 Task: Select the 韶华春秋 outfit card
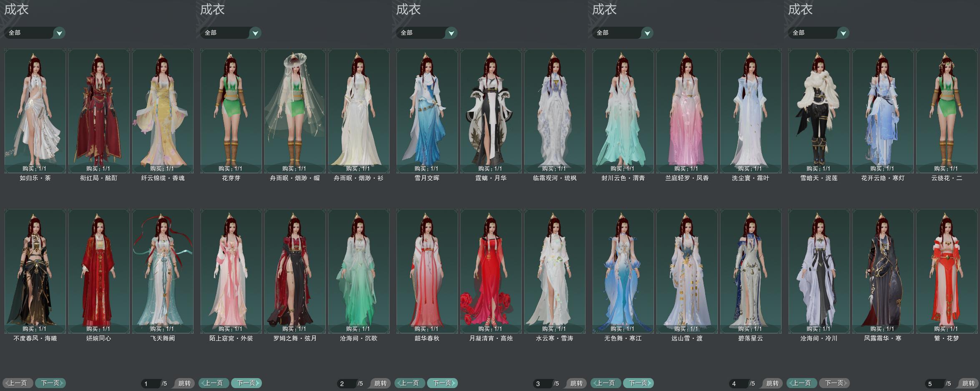(427, 271)
